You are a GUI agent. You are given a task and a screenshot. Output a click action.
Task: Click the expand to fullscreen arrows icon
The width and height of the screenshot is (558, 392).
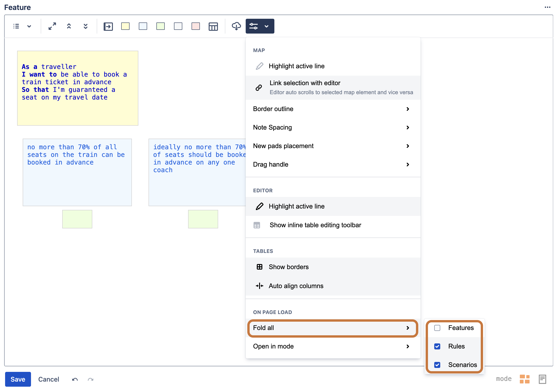click(x=52, y=26)
